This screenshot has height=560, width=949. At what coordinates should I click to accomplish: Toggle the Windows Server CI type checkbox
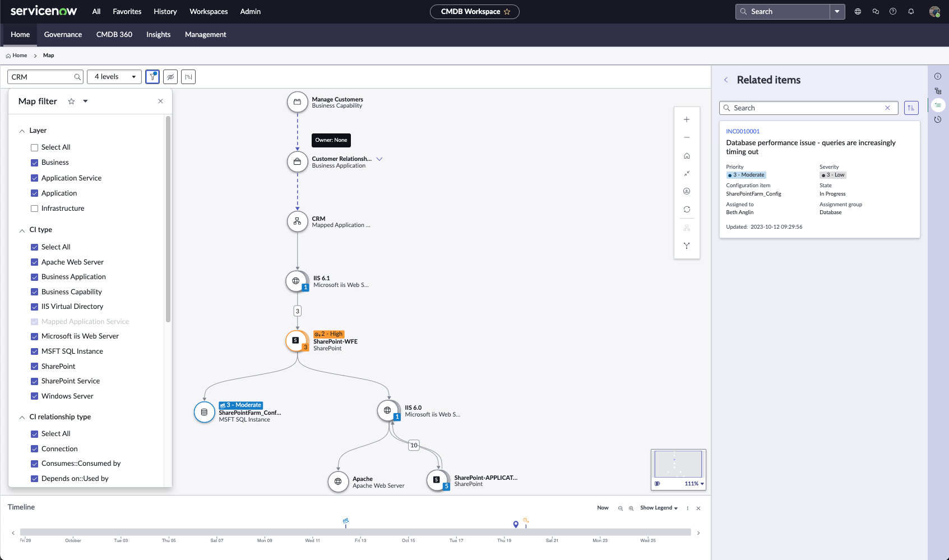pyautogui.click(x=35, y=396)
